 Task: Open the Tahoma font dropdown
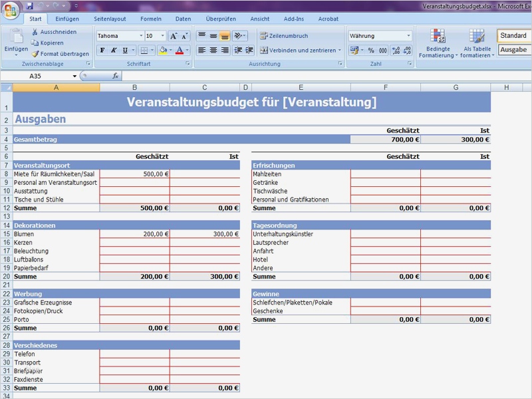pyautogui.click(x=142, y=35)
